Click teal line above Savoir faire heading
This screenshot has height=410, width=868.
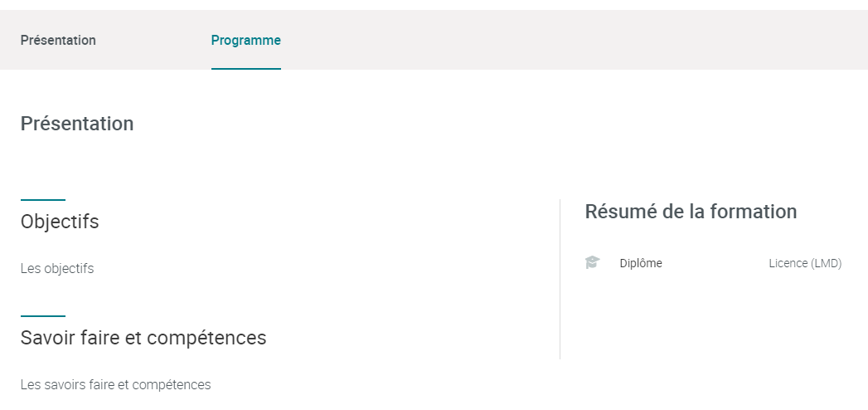43,316
